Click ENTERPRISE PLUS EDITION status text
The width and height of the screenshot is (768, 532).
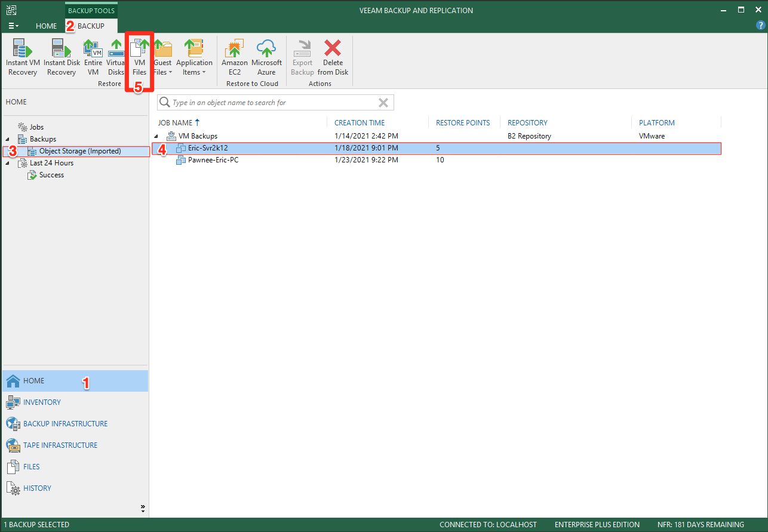[597, 525]
